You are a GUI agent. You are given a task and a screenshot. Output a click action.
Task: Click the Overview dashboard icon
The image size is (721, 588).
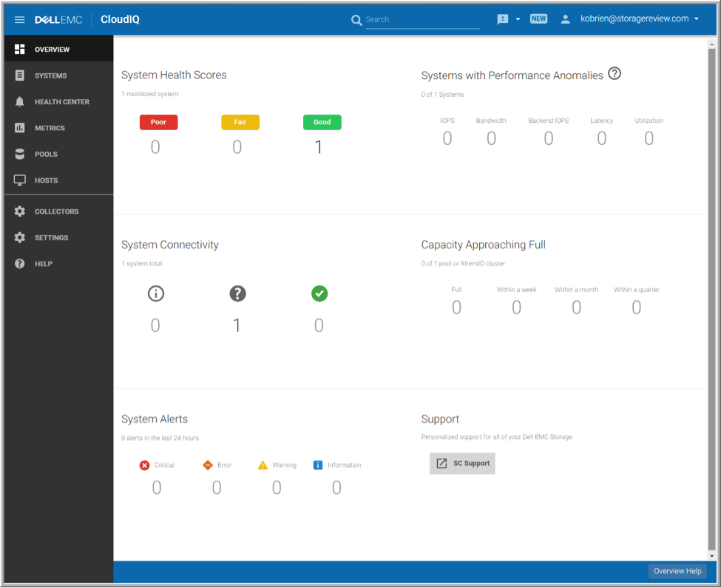click(19, 50)
